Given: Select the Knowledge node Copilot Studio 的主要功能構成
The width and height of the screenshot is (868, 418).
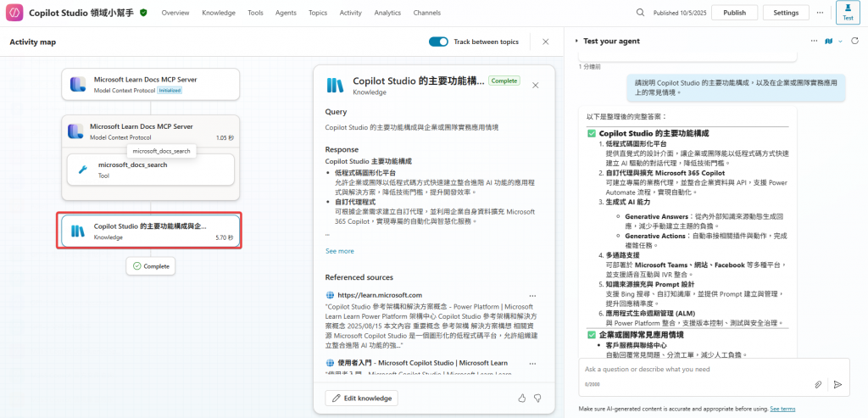Looking at the screenshot, I should (x=151, y=231).
